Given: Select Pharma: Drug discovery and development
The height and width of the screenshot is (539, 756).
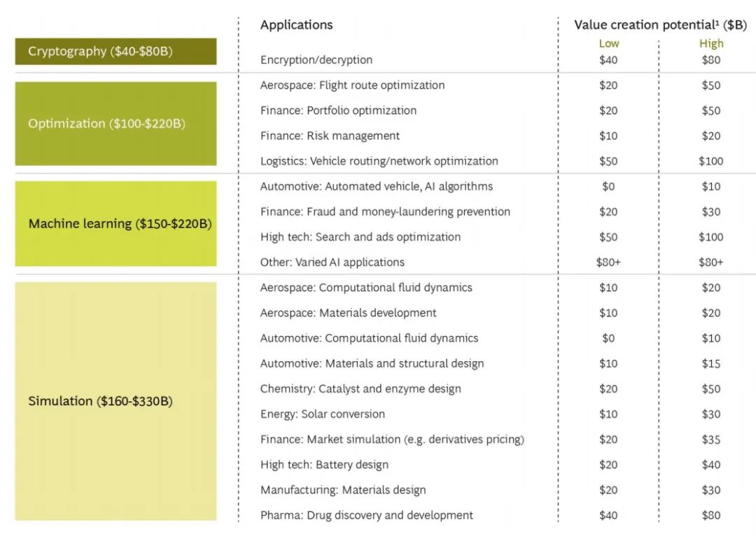Looking at the screenshot, I should (366, 515).
